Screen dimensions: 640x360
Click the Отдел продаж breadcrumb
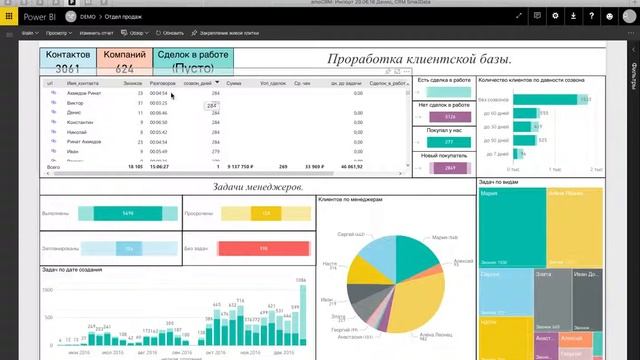click(x=123, y=17)
